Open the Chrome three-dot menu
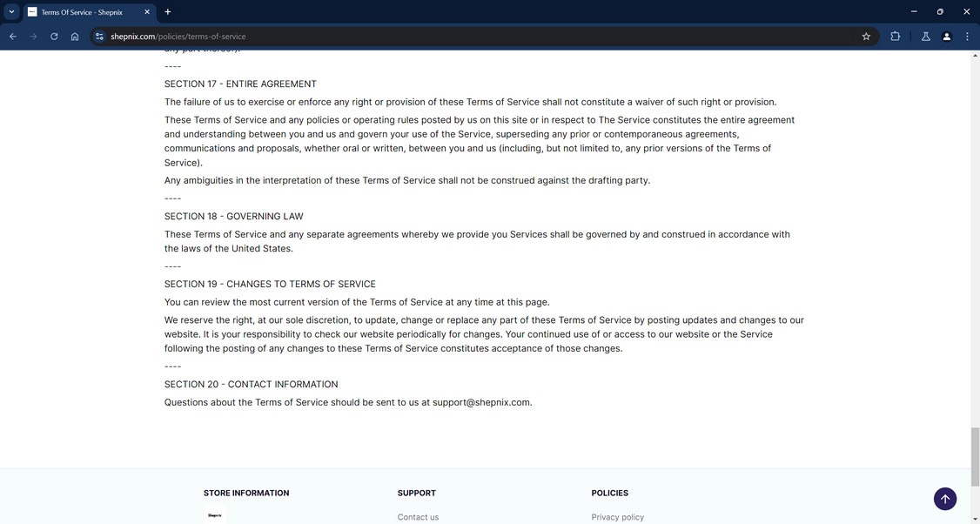This screenshot has height=524, width=980. pyautogui.click(x=967, y=37)
